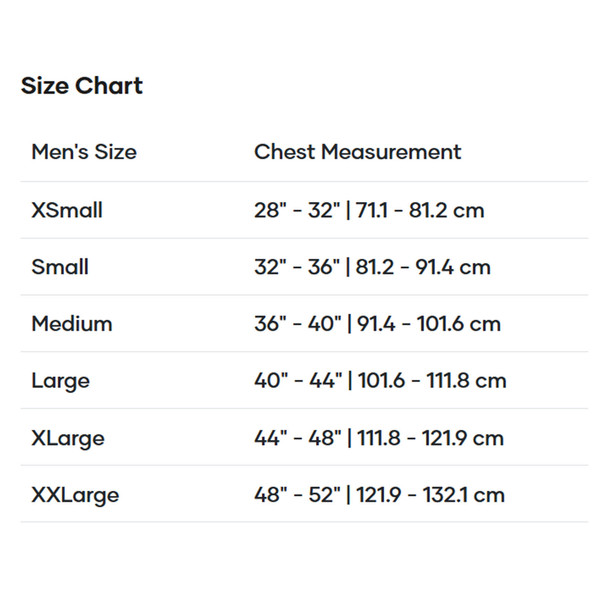This screenshot has height=608, width=608.
Task: Select the Large size label
Action: point(60,381)
